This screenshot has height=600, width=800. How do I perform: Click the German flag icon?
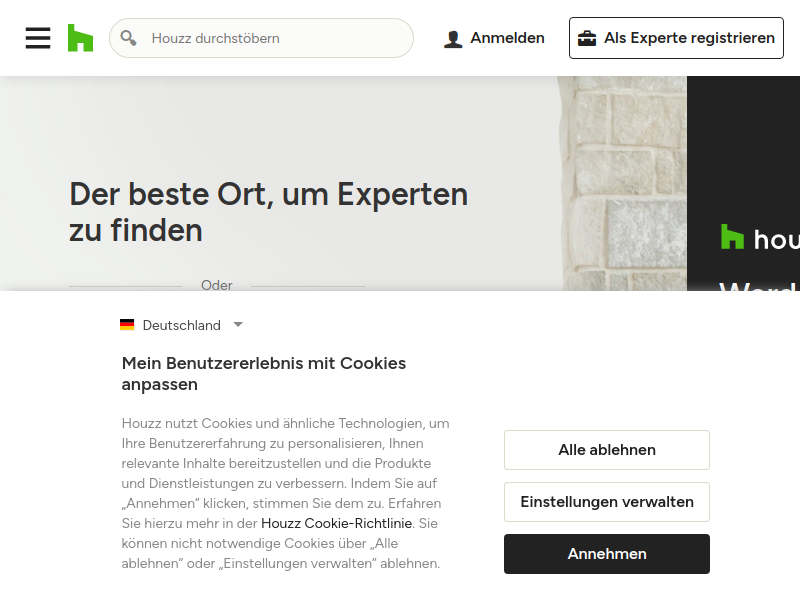127,325
